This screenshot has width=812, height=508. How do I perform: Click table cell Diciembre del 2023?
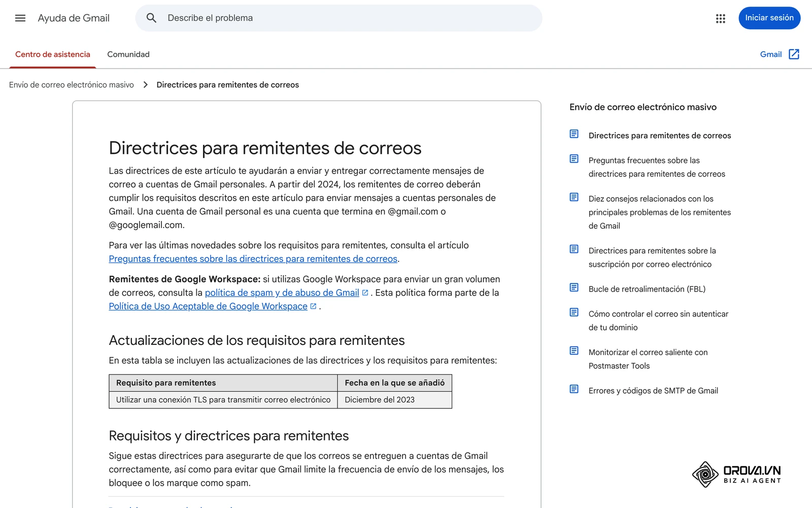point(395,400)
